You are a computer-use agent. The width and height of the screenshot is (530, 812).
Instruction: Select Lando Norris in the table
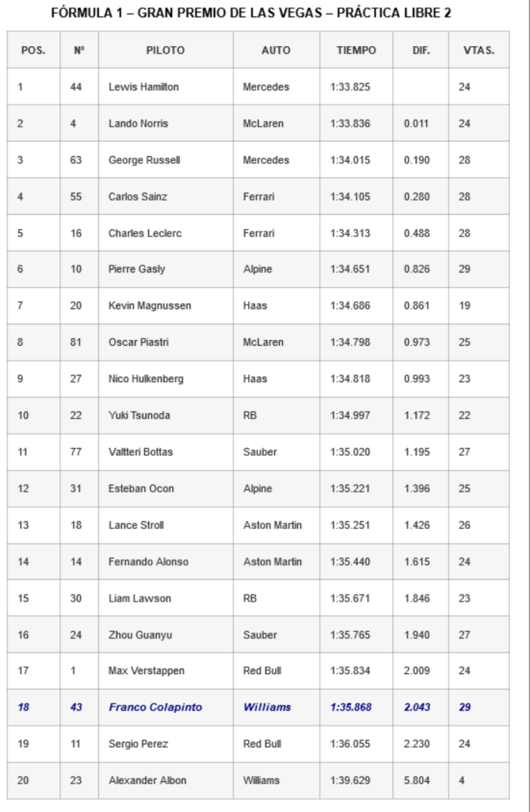coord(138,124)
